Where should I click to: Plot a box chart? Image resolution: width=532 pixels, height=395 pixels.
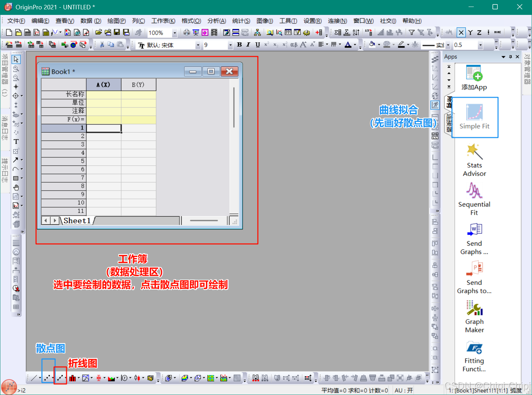pyautogui.click(x=98, y=378)
